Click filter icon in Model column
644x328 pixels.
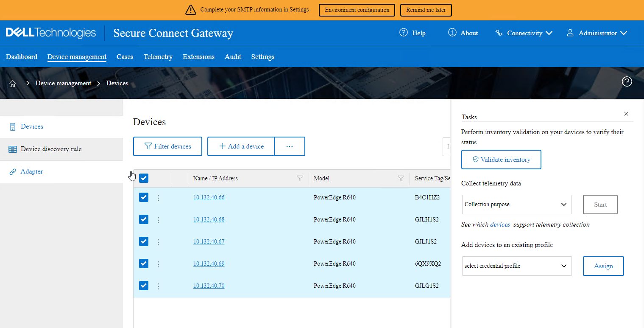[401, 178]
